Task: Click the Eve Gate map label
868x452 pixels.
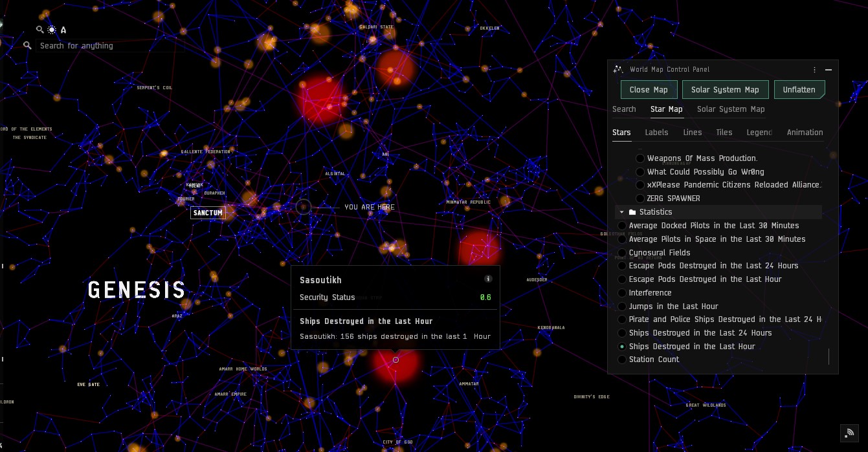Action: point(89,385)
